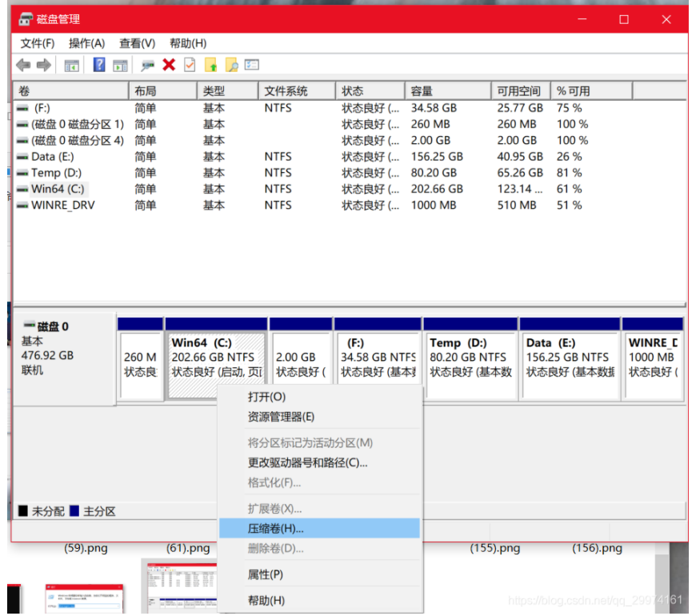696x616 pixels.
Task: Click the (156).png file label behind window
Action: (x=597, y=548)
